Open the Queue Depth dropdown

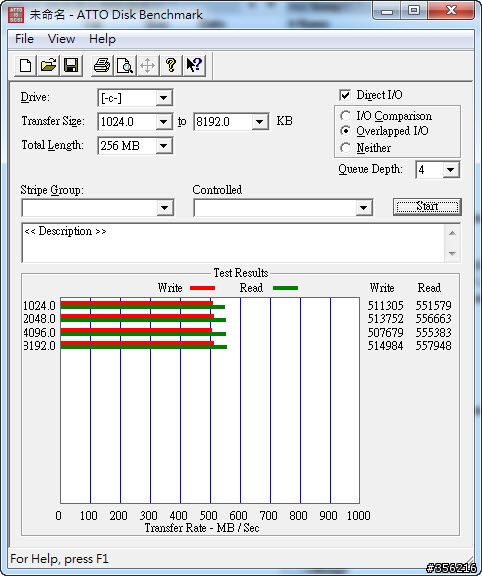click(x=450, y=170)
